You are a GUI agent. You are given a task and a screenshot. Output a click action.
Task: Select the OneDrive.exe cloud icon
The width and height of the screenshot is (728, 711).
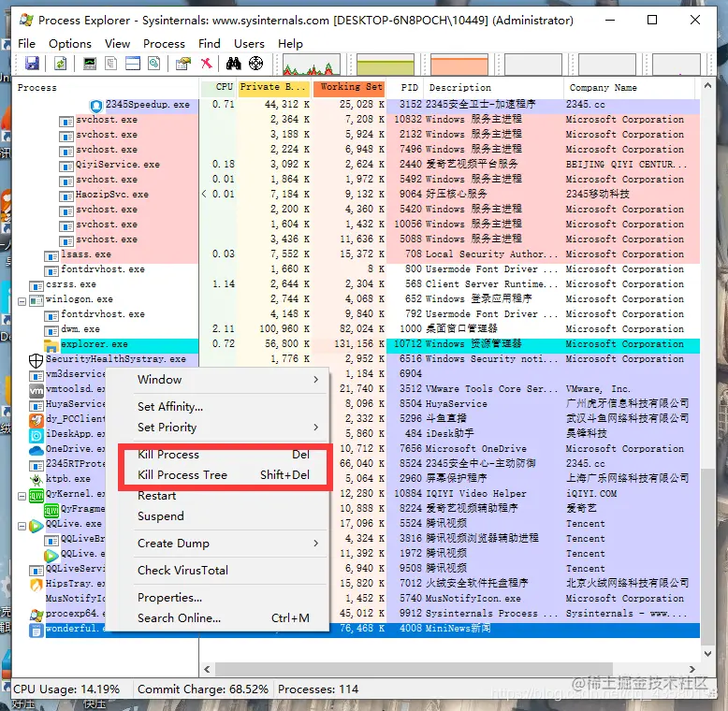coord(36,450)
